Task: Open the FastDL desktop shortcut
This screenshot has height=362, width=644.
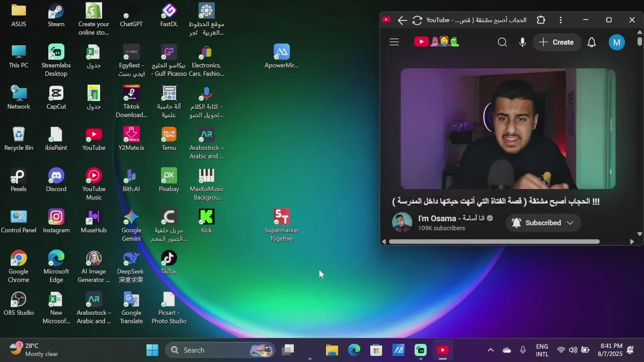Action: (169, 15)
